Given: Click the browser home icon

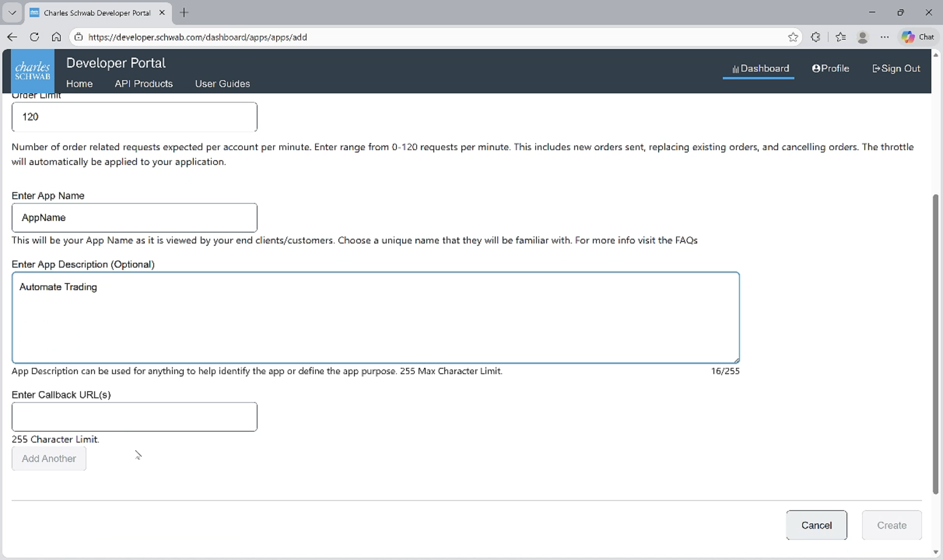Looking at the screenshot, I should click(57, 37).
